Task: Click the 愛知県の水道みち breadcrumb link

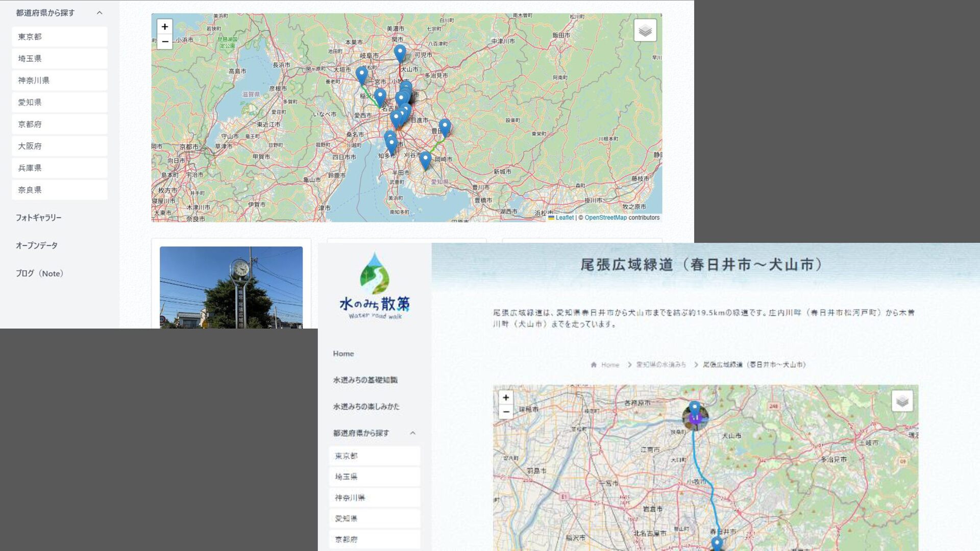Action: 661,365
